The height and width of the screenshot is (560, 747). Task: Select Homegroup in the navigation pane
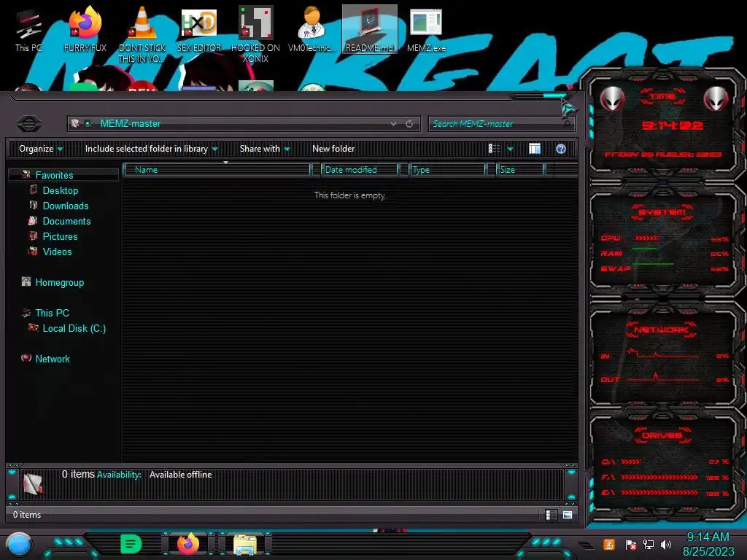(x=60, y=282)
